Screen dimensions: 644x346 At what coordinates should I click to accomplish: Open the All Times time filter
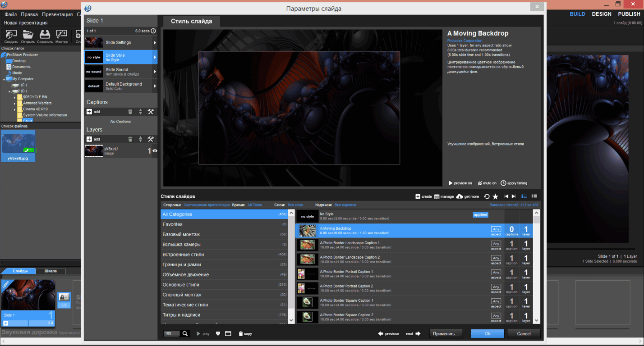(254, 205)
